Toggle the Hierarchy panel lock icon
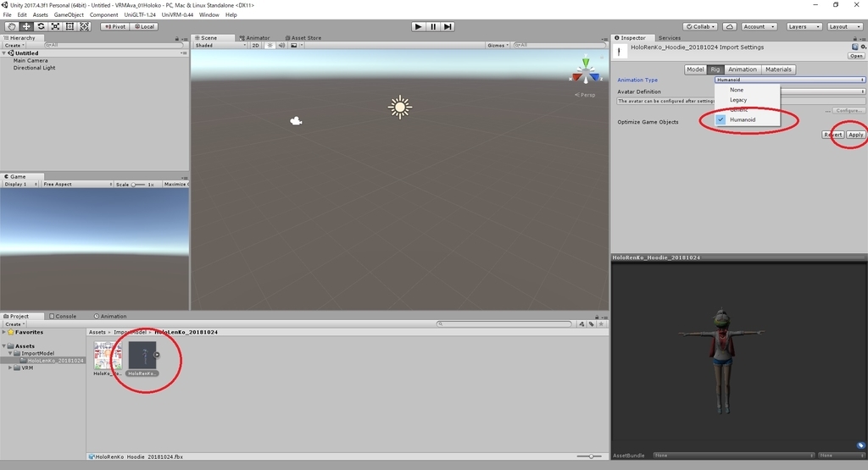The image size is (868, 470). (177, 38)
